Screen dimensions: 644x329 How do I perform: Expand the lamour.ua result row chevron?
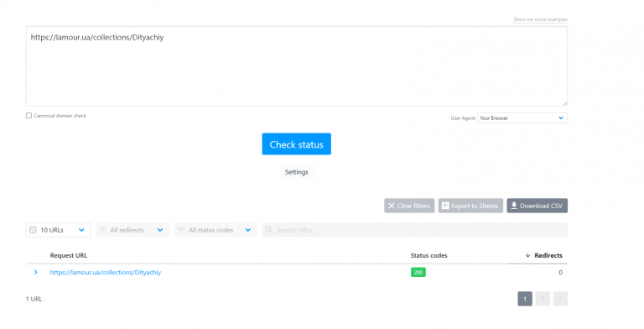tap(36, 272)
